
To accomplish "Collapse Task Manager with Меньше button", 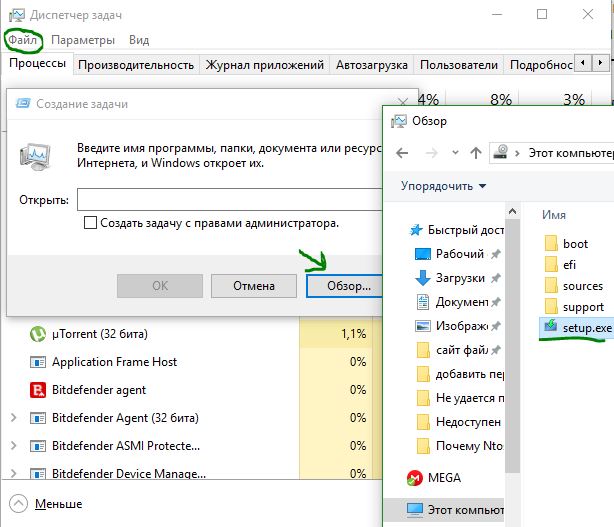I will [x=58, y=504].
